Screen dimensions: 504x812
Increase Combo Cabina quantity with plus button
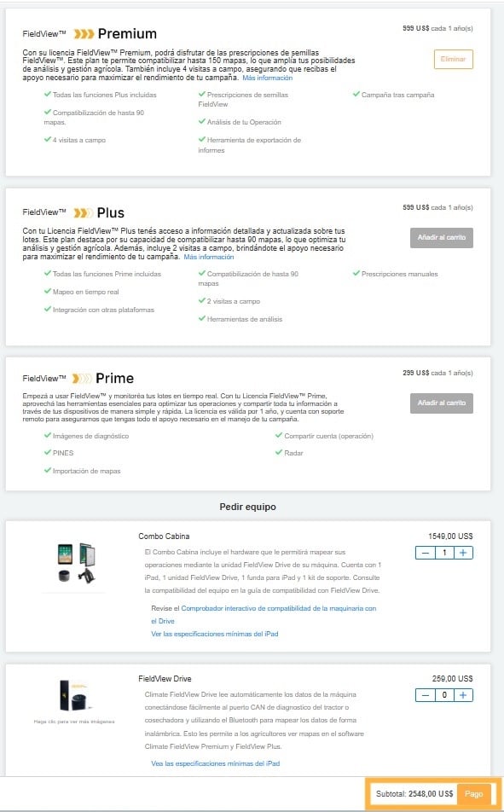point(461,553)
